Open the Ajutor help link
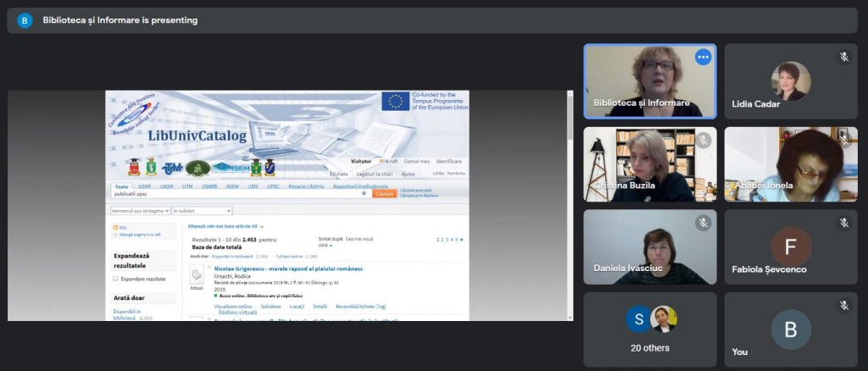 pos(408,174)
